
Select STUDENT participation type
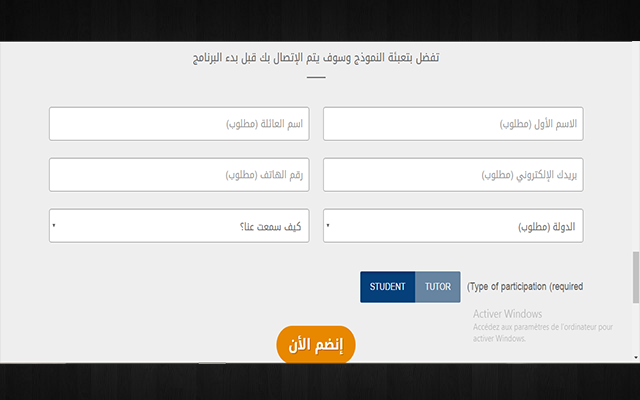click(x=388, y=287)
